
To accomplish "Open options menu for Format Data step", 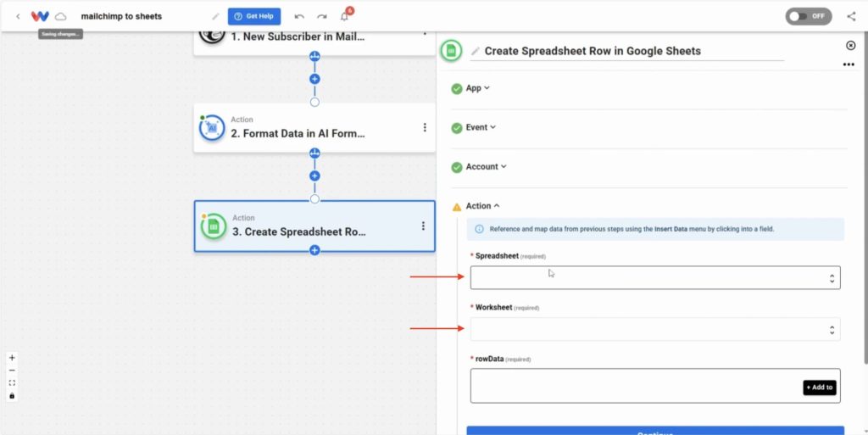I will pos(425,127).
